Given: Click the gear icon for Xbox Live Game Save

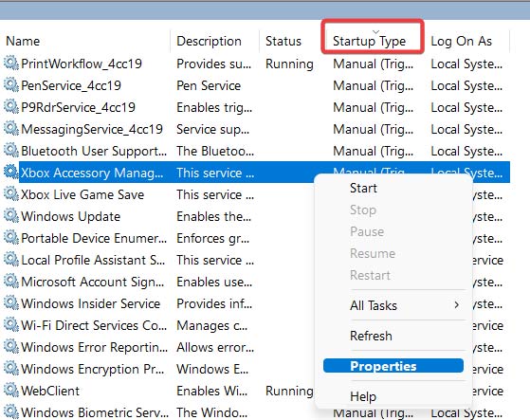Looking at the screenshot, I should click(x=11, y=194).
